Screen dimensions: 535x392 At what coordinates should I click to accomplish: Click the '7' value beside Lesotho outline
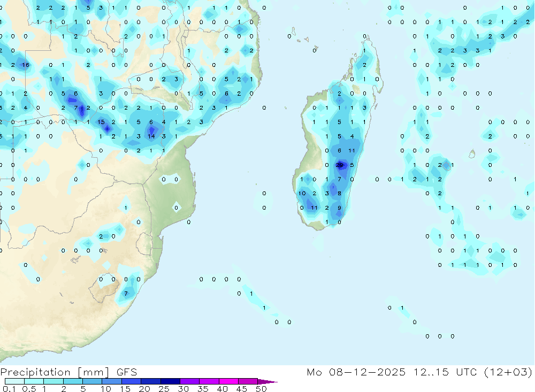click(126, 294)
